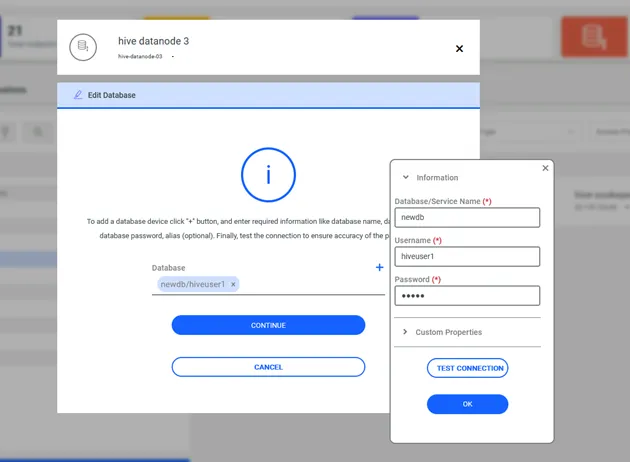630x462 pixels.
Task: Collapse the Information section chevron
Action: (406, 177)
